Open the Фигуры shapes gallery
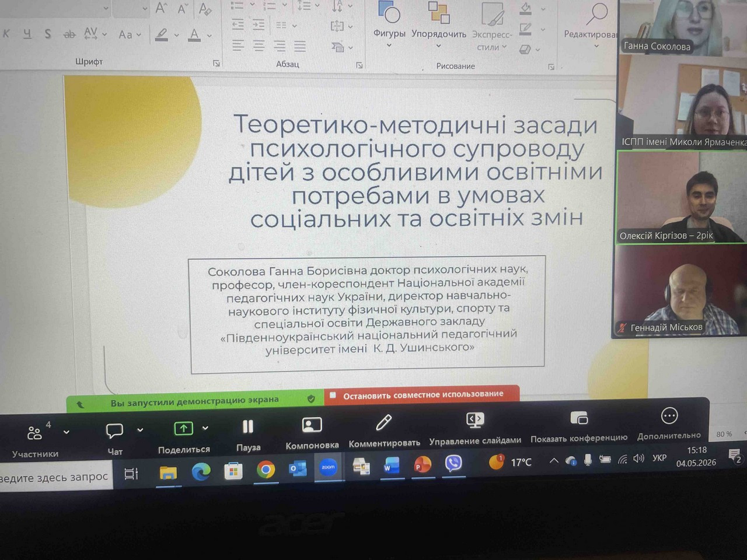 coord(389,24)
